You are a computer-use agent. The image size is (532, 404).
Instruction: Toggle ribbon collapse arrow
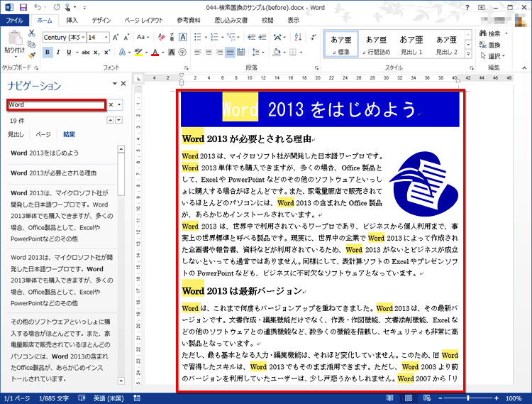[524, 68]
